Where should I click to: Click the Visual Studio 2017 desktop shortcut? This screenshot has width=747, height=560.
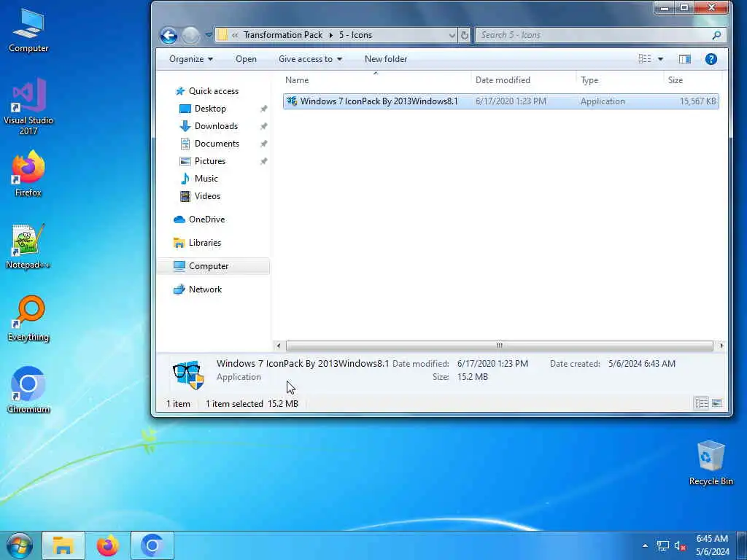pos(28,106)
